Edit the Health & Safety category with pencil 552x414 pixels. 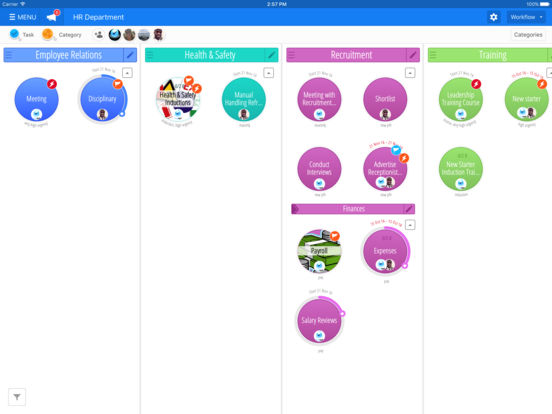[x=271, y=55]
